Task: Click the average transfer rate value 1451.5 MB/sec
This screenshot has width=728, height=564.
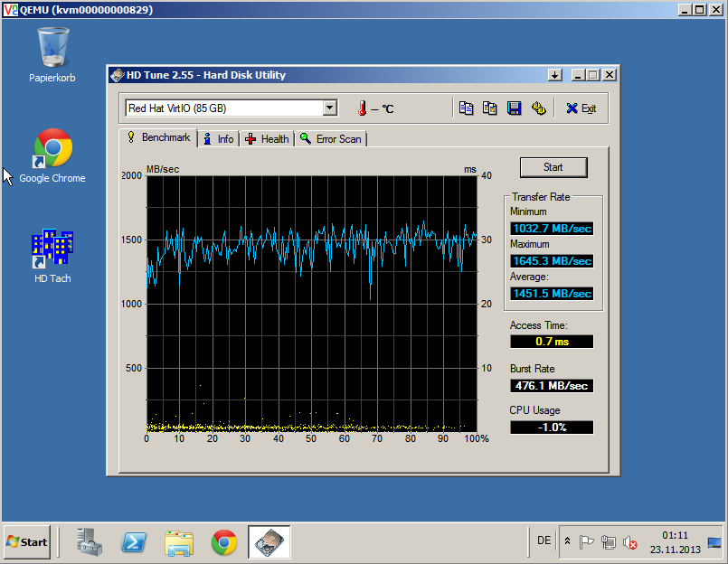Action: pos(552,294)
